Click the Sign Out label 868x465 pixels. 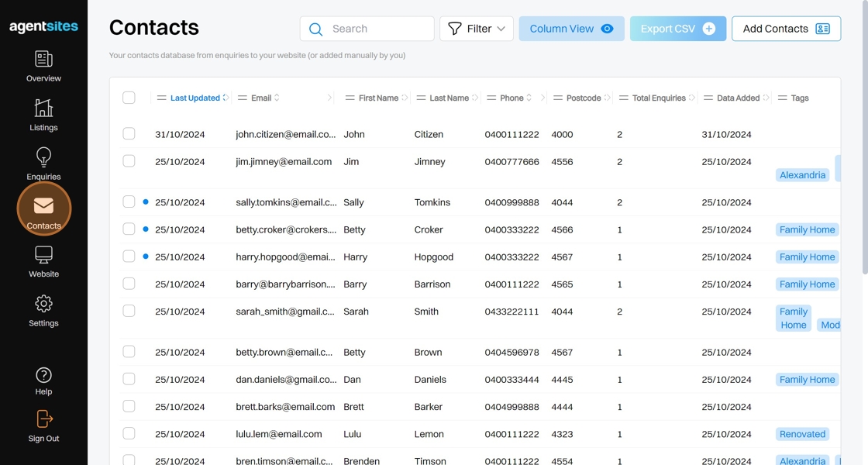click(x=43, y=439)
